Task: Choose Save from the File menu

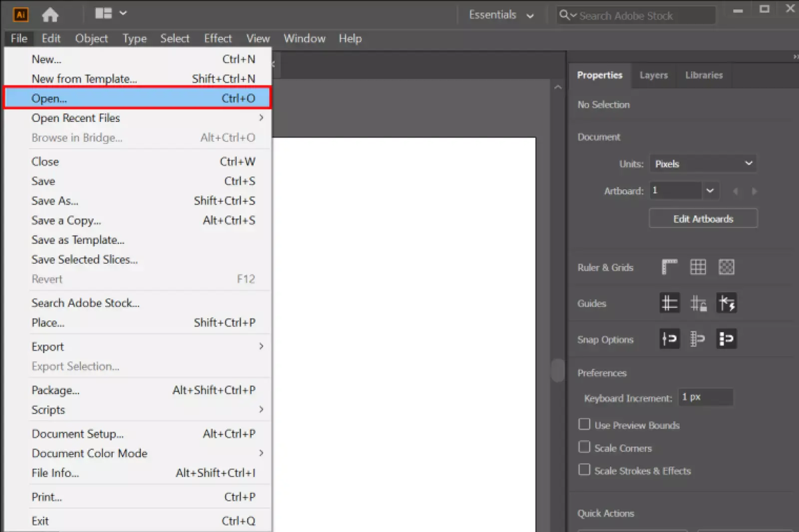Action: coord(138,181)
